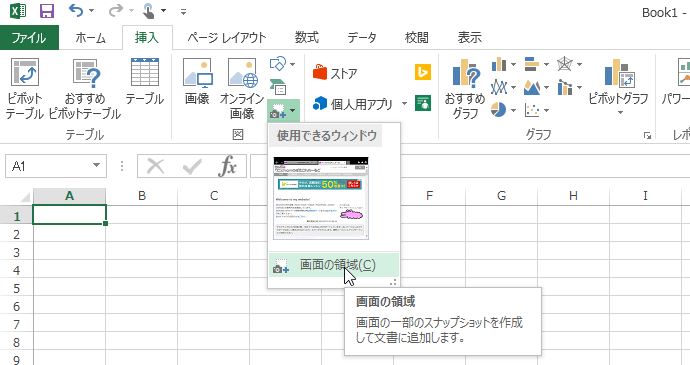Switch to the データ tab
Screen dimensions: 690x365
(x=362, y=38)
